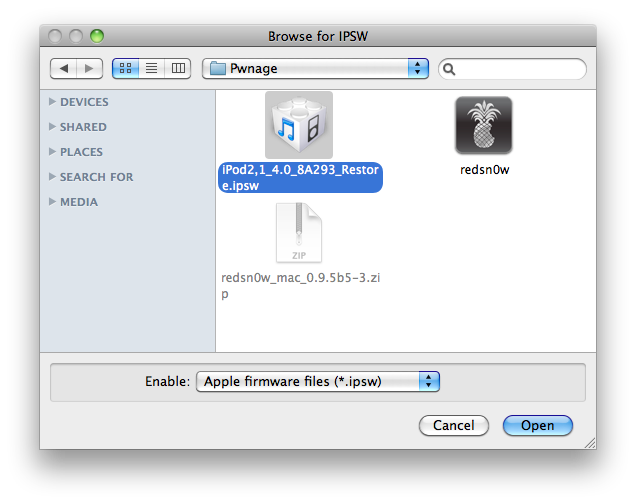Expand the DEVICES sidebar section
Screen dimensions: 636x504
point(52,102)
